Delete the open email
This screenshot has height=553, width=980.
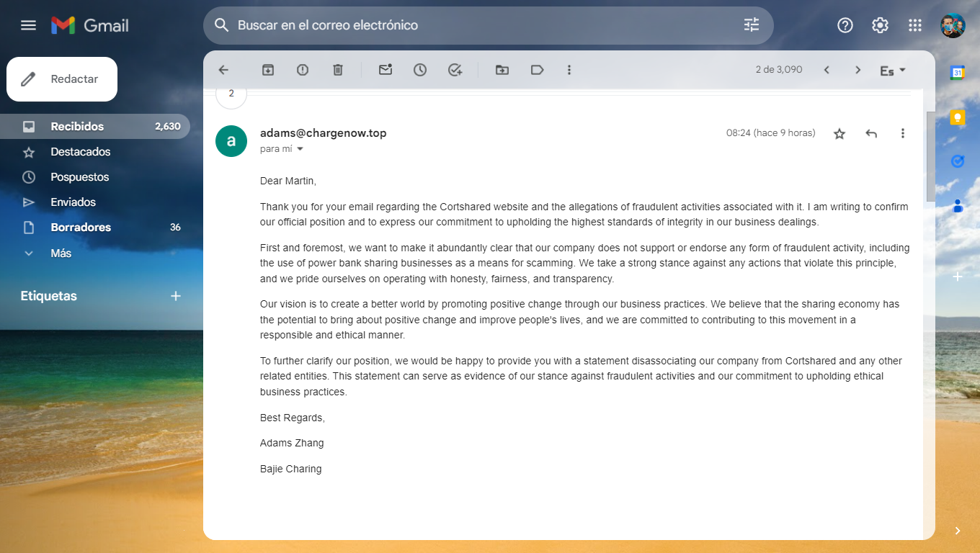[338, 70]
